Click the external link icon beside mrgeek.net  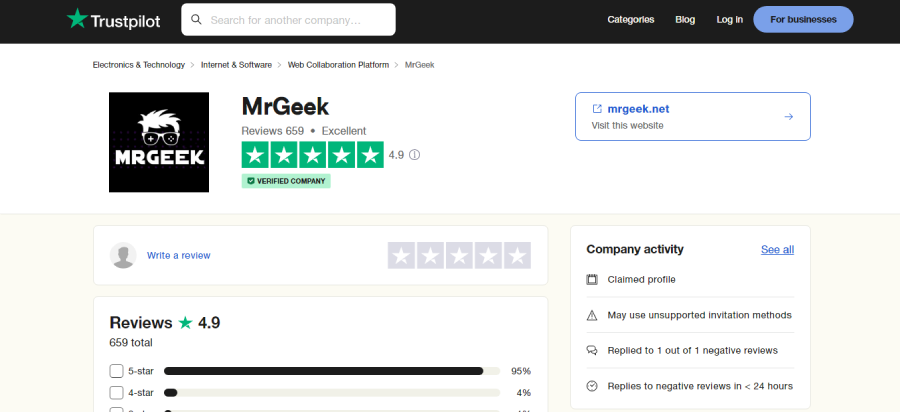click(x=597, y=108)
